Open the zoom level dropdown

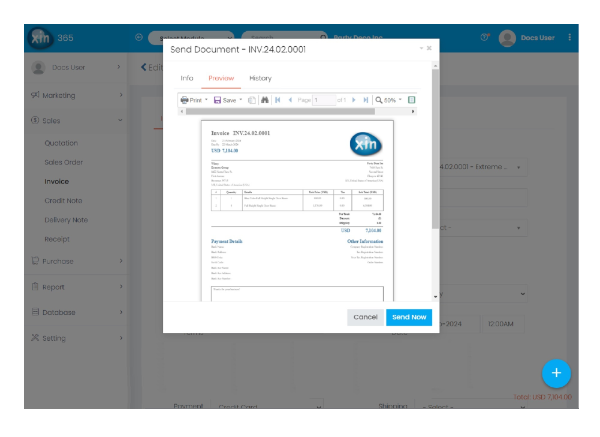tap(391, 100)
